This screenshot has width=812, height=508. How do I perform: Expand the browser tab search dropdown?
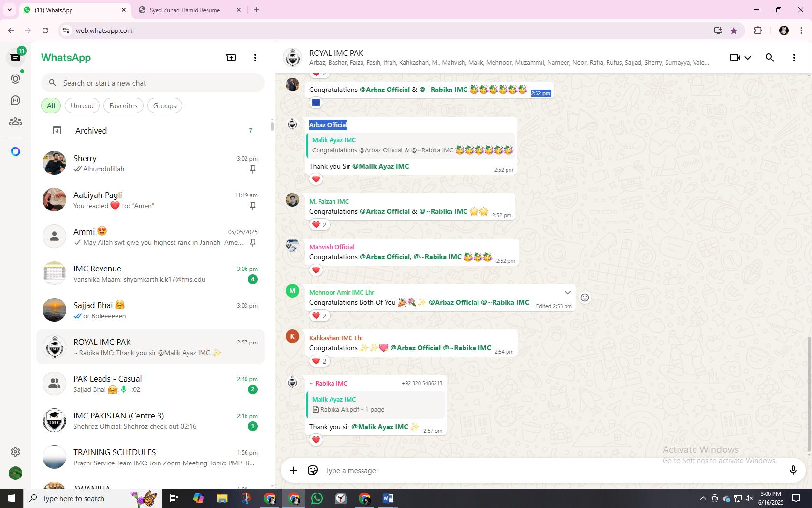click(9, 10)
